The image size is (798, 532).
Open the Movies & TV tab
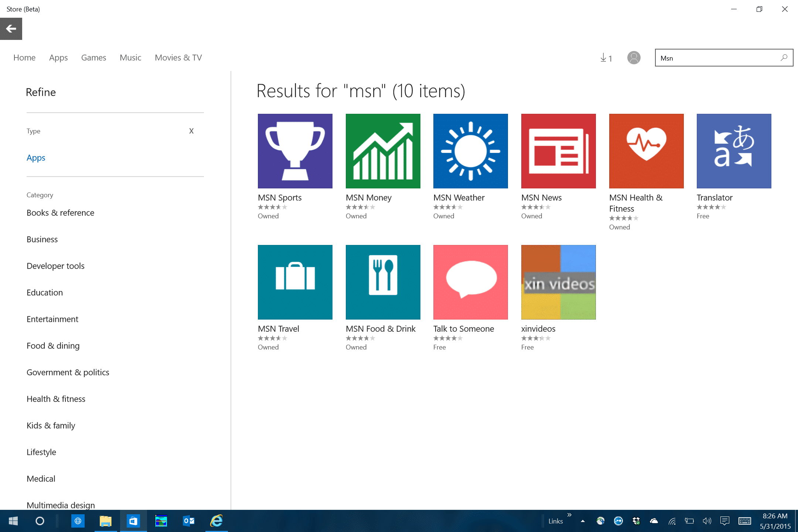[x=178, y=58]
